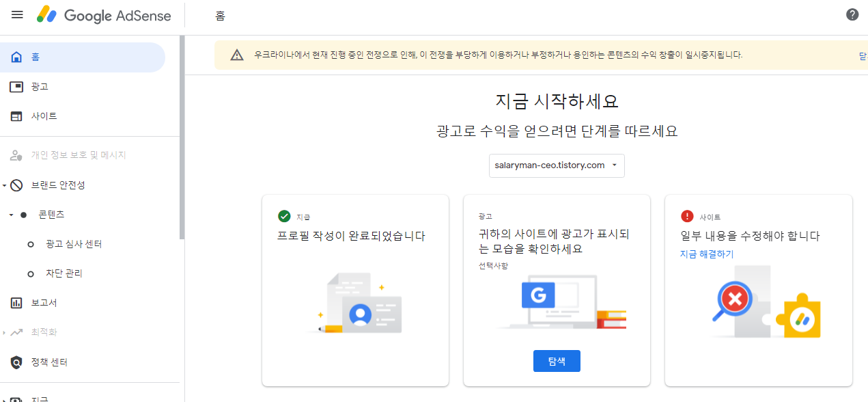Click the 사이트 layout icon in sidebar
This screenshot has width=868, height=402.
(x=17, y=116)
